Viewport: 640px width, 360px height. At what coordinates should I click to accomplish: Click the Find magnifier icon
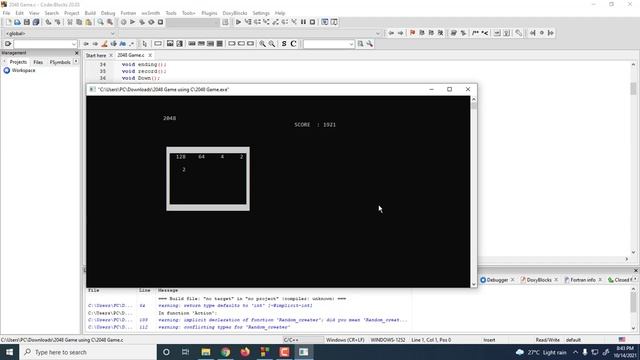pyautogui.click(x=100, y=22)
